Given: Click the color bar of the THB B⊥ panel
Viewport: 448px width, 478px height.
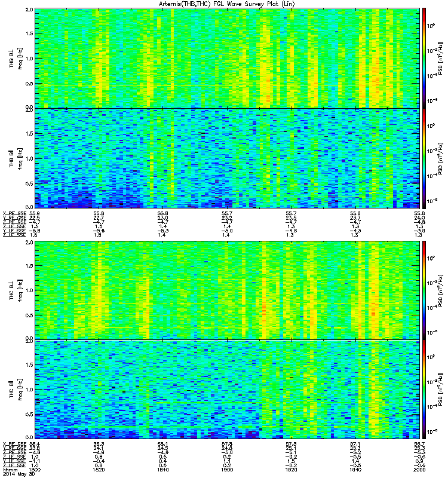Looking at the screenshot, I should (x=424, y=58).
